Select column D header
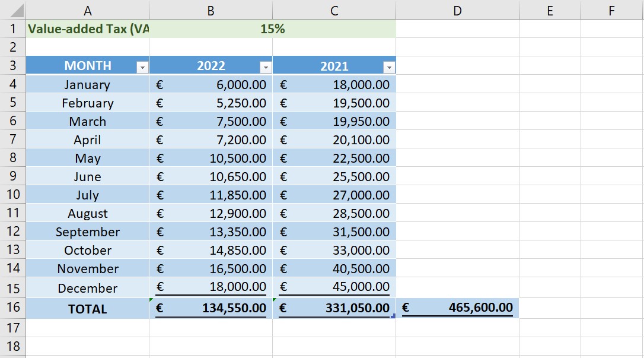 pyautogui.click(x=458, y=10)
